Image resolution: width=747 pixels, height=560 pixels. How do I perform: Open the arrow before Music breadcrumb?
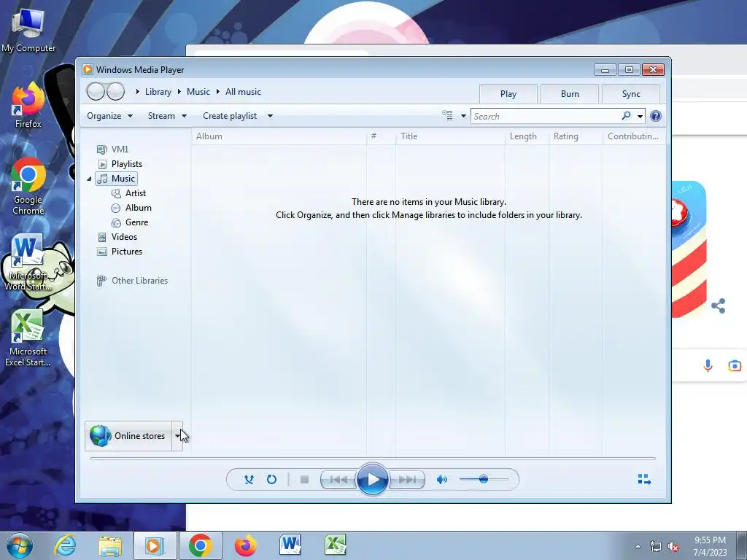(179, 91)
